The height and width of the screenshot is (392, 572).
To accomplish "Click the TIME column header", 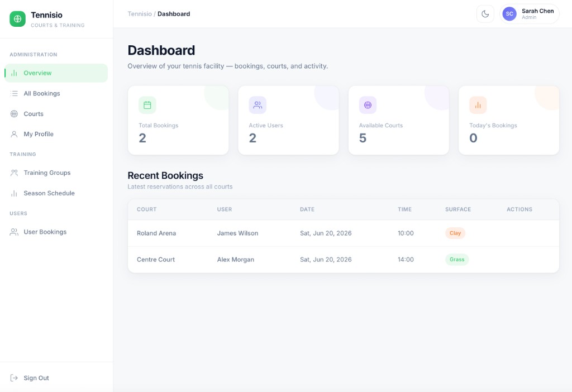I will click(404, 209).
